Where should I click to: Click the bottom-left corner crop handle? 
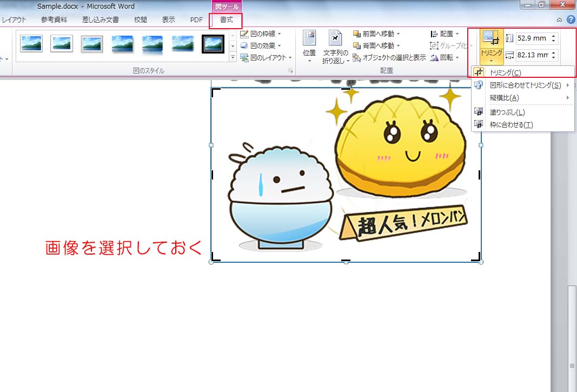click(216, 257)
